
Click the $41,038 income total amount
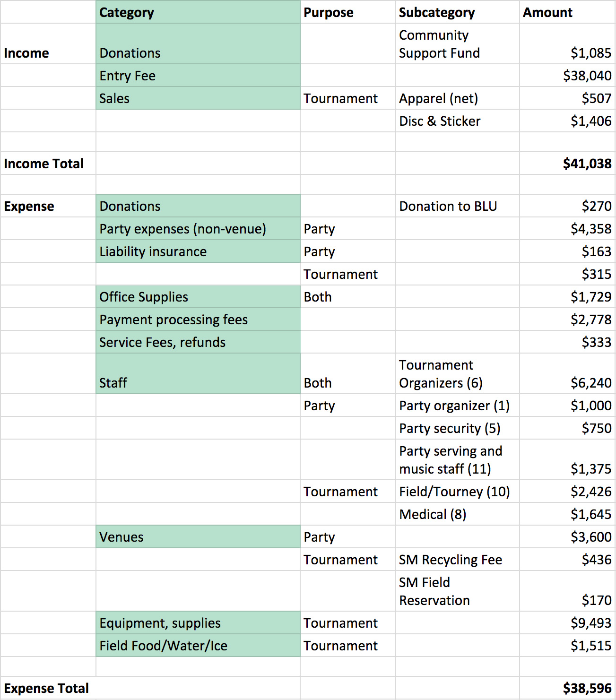pyautogui.click(x=567, y=164)
